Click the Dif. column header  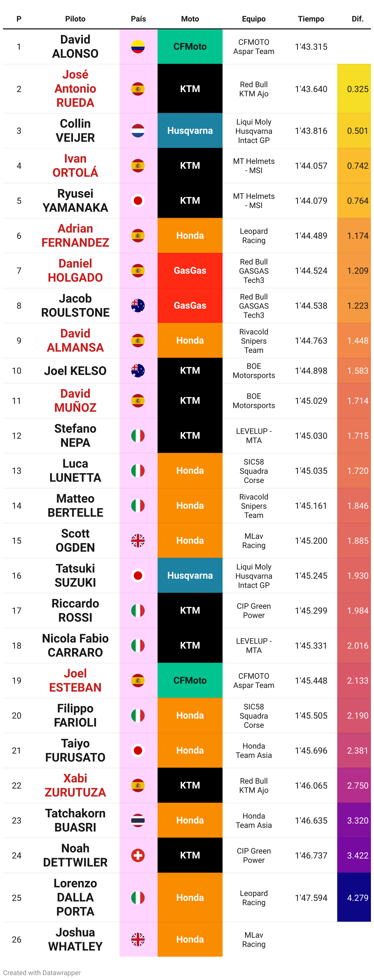point(358,19)
